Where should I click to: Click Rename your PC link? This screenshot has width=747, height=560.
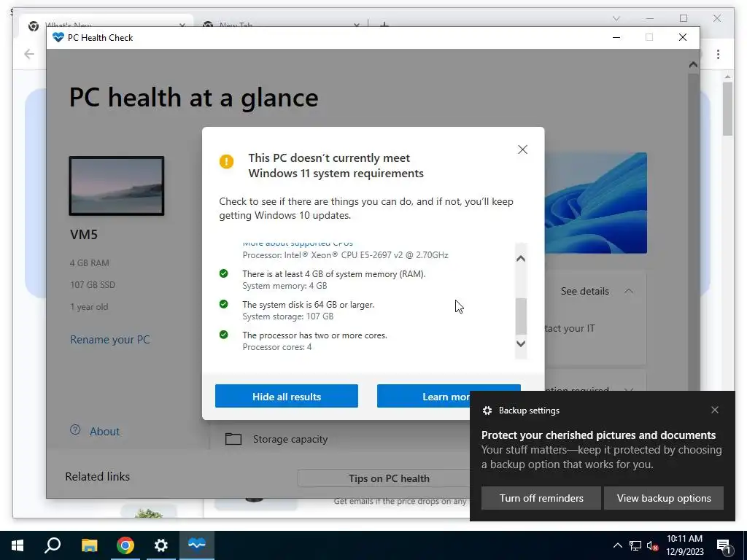109,340
